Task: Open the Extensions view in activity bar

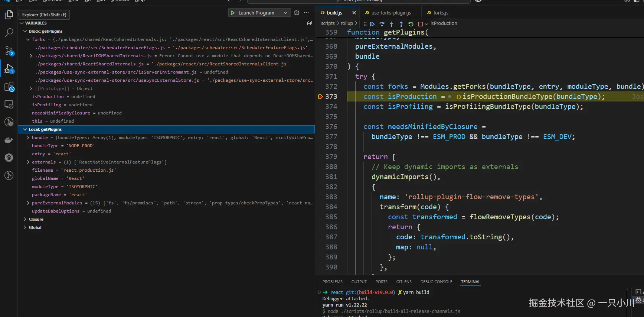Action: [x=9, y=87]
